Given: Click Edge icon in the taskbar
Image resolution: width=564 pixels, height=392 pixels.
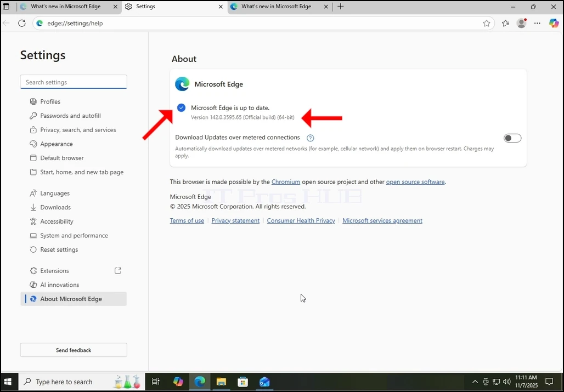Looking at the screenshot, I should [200, 382].
